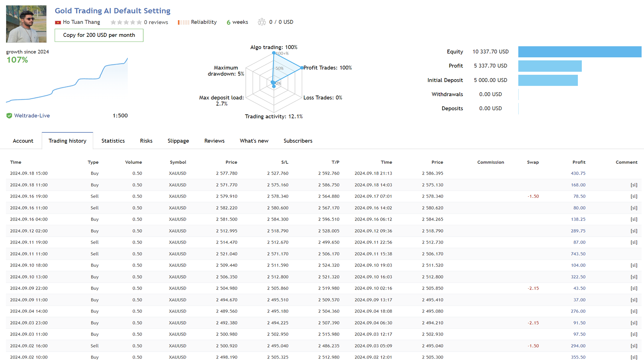Viewport: 644px width, 362px height.
Task: Click the Volume column header
Action: point(133,162)
